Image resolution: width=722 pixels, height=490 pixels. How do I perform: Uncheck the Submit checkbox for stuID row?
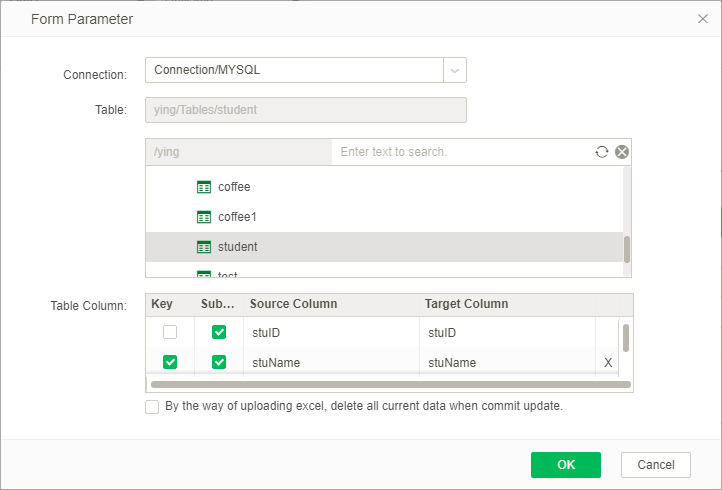[219, 332]
